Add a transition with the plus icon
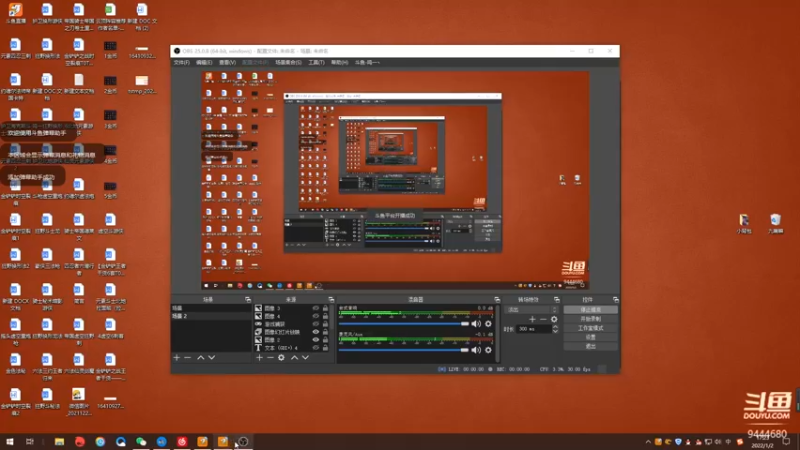The height and width of the screenshot is (450, 800). 532,319
